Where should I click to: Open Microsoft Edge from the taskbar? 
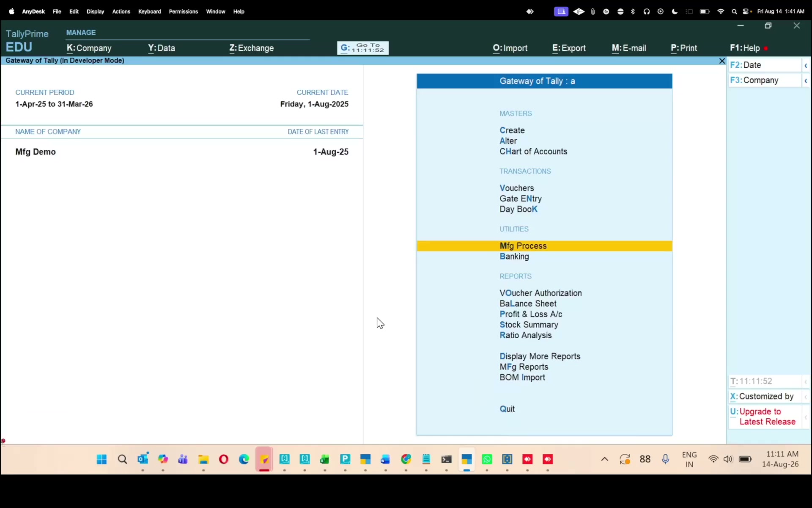coord(244,459)
